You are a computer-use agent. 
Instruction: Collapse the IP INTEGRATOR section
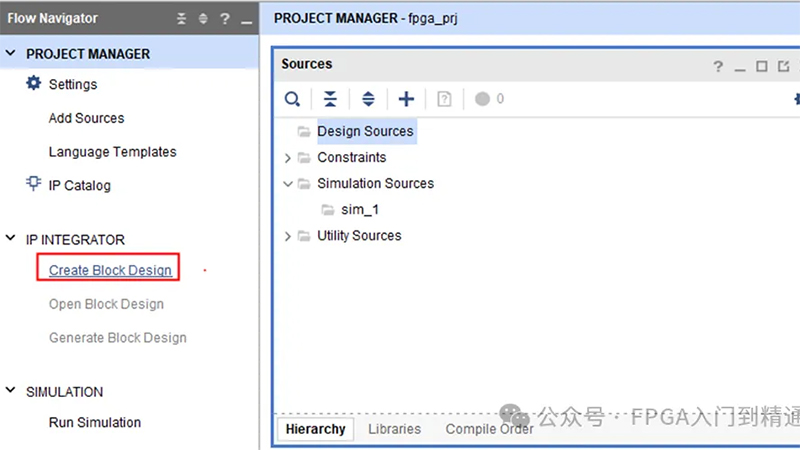click(10, 238)
